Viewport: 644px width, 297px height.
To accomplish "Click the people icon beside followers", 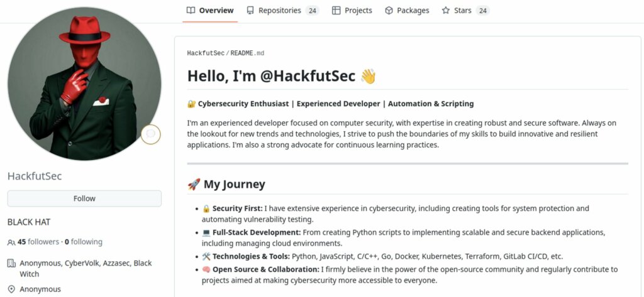I will [11, 242].
